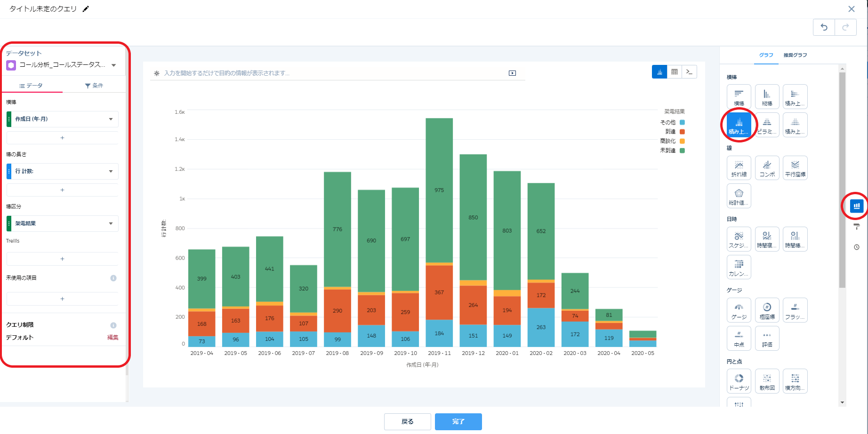This screenshot has height=434, width=868.
Task: Choose the ゲージ gauge chart type
Action: coord(739,310)
